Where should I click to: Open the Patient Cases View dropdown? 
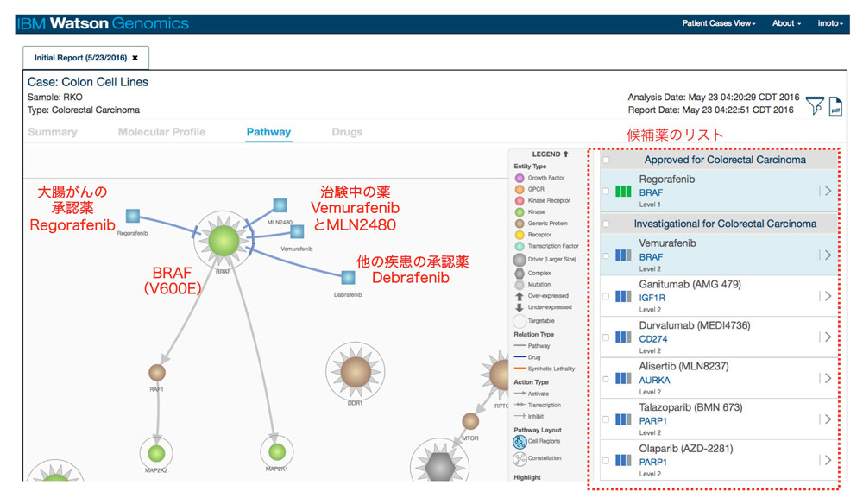(x=719, y=23)
